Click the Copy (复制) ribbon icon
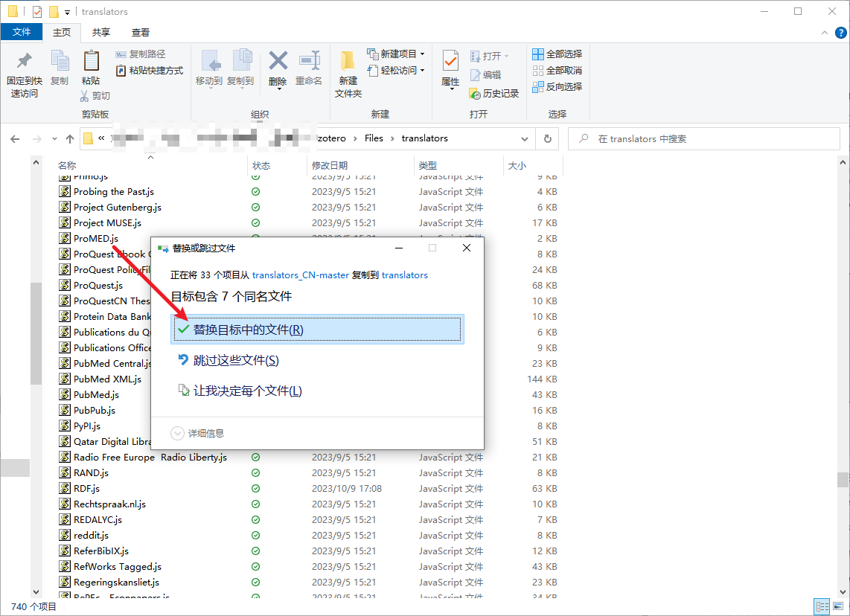This screenshot has height=616, width=850. coord(60,68)
